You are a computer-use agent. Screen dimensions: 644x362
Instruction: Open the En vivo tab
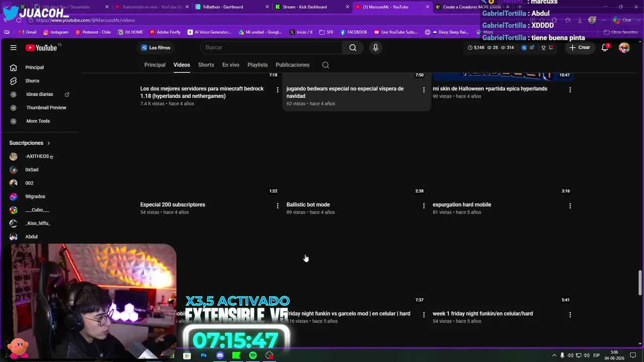231,65
